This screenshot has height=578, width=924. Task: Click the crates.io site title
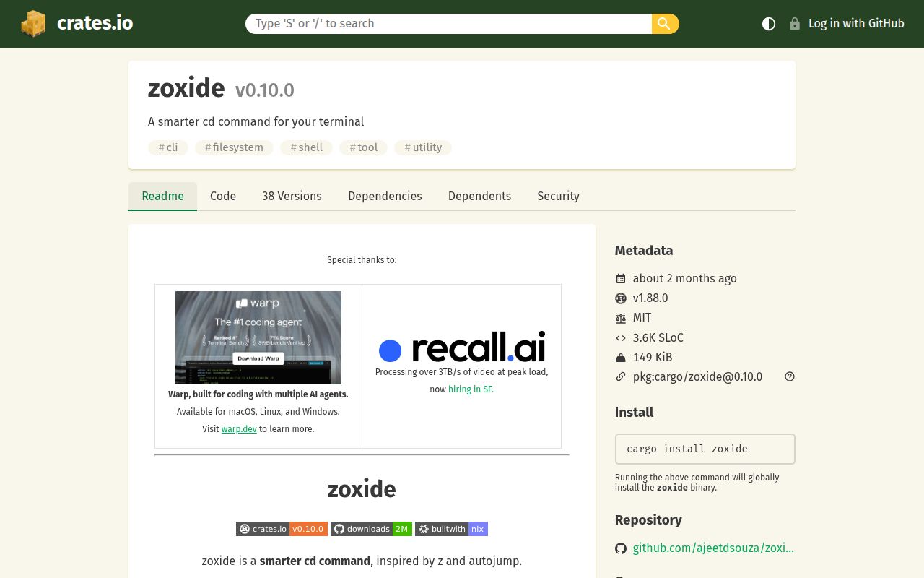(95, 23)
